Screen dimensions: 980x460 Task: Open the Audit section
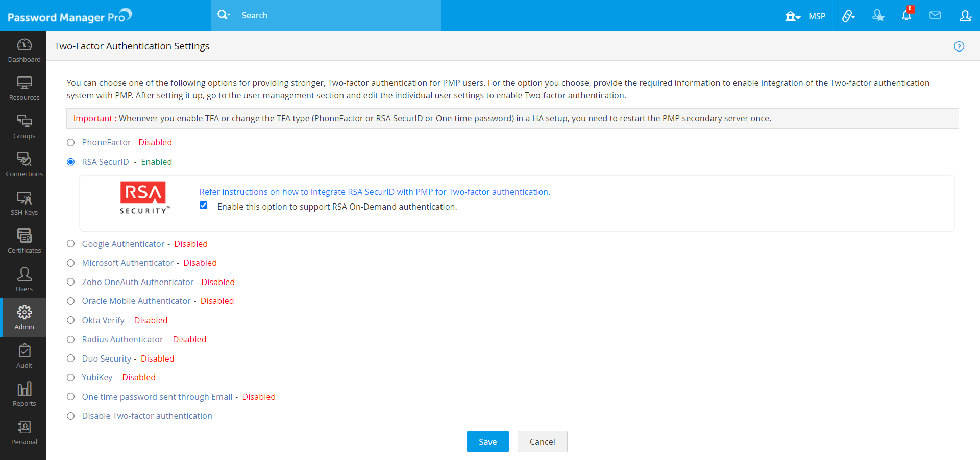click(24, 356)
